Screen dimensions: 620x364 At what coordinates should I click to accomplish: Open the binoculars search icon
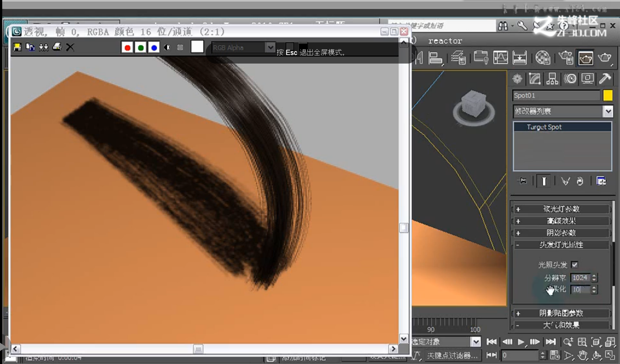[503, 26]
